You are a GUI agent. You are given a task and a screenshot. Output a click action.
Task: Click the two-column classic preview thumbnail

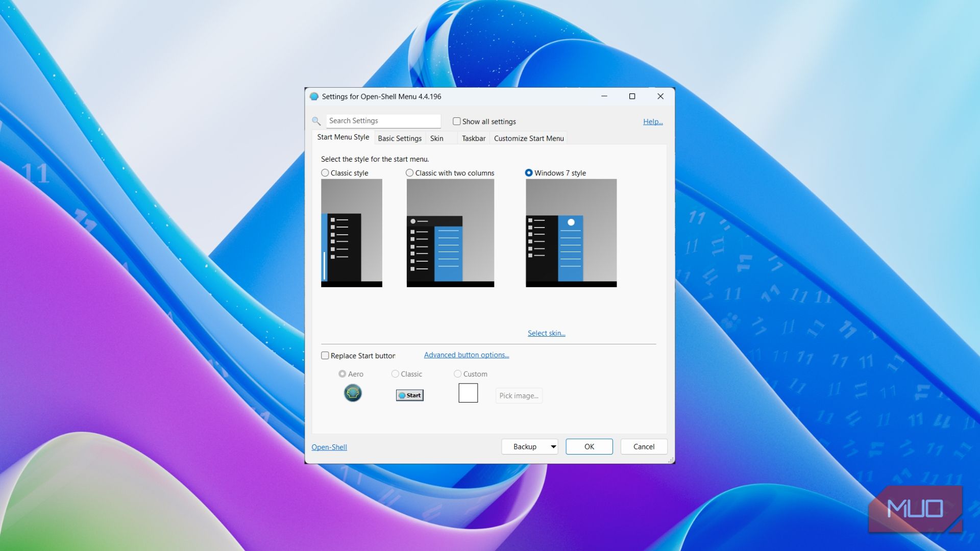coord(450,233)
